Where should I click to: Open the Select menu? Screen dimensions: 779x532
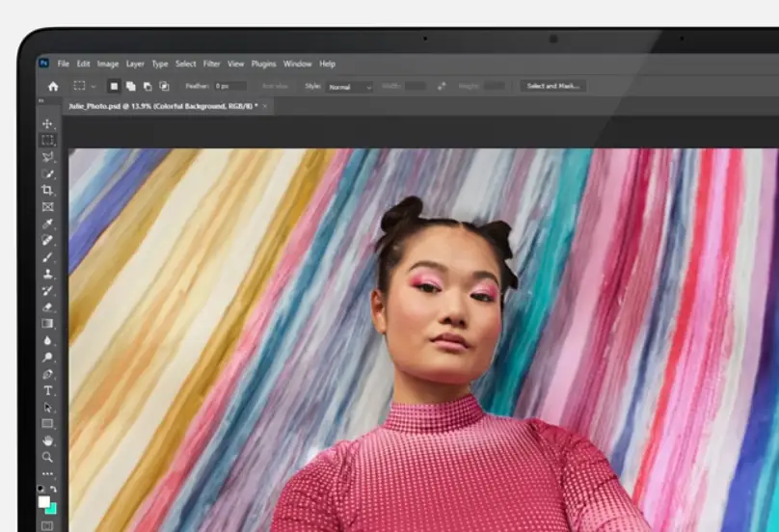click(186, 64)
